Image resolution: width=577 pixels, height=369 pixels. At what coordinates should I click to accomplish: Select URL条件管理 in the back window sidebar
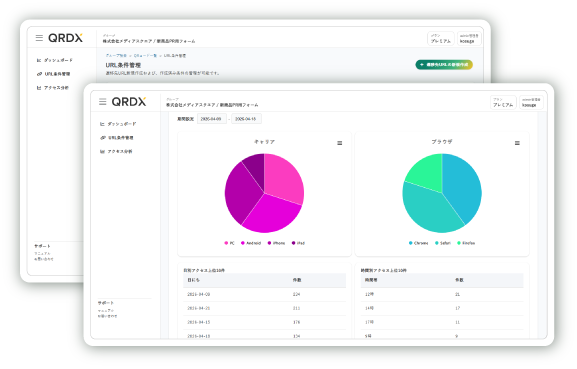coord(53,74)
